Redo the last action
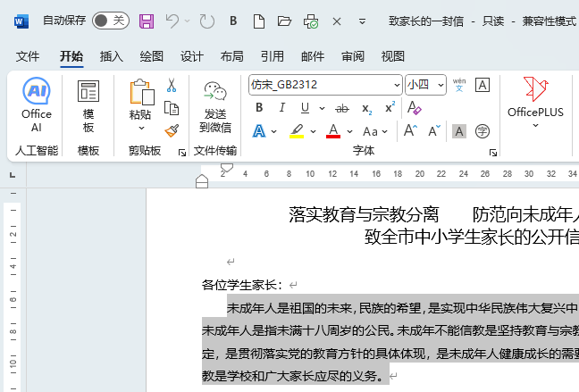579x392 pixels. 206,21
